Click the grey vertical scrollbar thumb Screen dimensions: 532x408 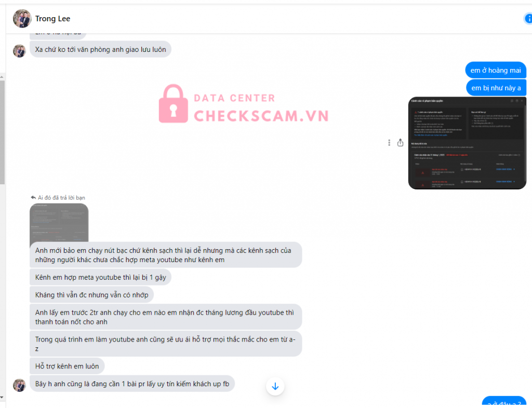(x=2, y=132)
